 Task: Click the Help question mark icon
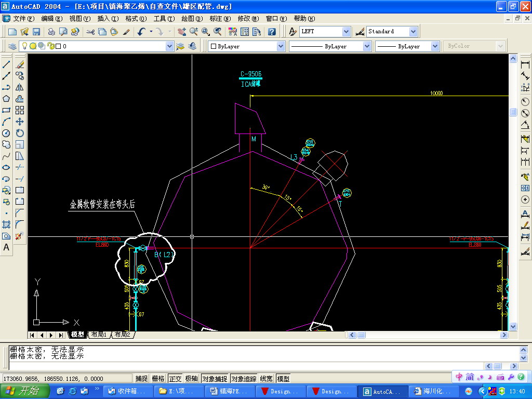pos(272,32)
